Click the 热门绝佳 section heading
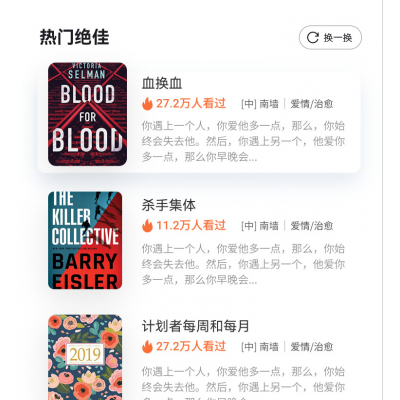The width and height of the screenshot is (400, 400). tap(75, 37)
